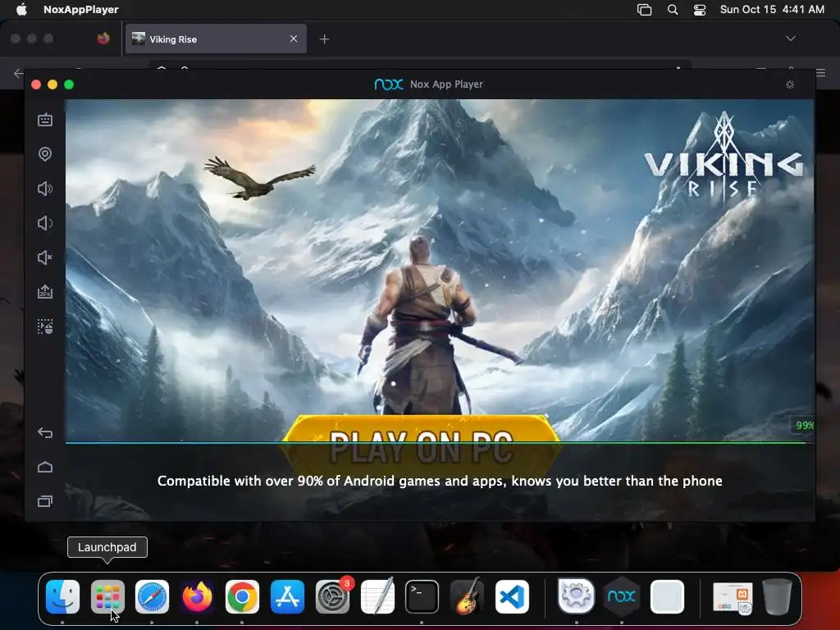
Task: Launch Visual Studio Code from the Dock
Action: 512,596
